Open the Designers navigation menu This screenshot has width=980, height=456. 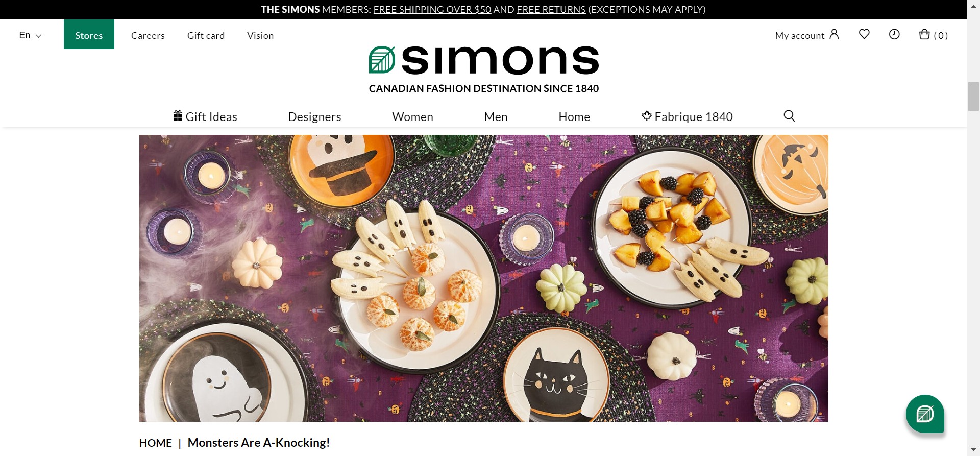pos(314,117)
